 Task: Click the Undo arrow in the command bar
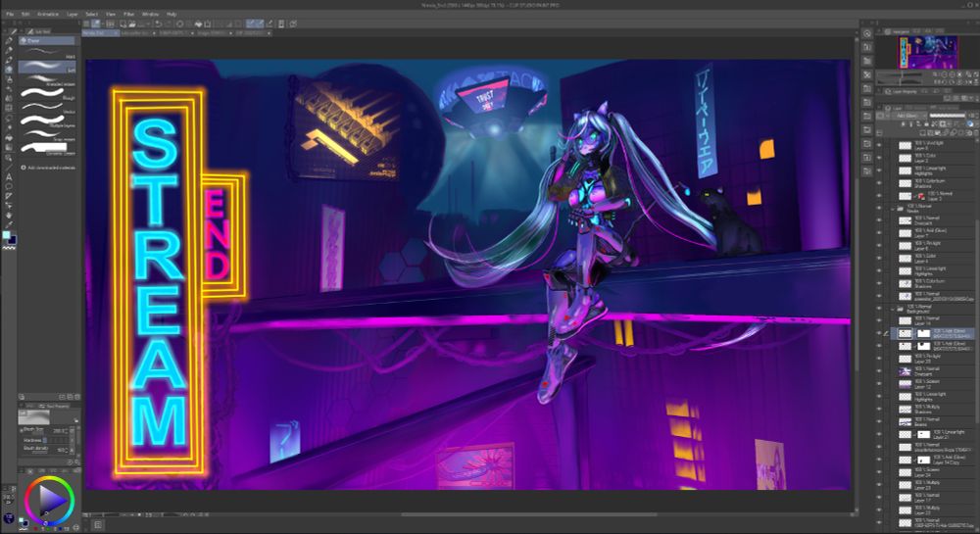pyautogui.click(x=159, y=24)
